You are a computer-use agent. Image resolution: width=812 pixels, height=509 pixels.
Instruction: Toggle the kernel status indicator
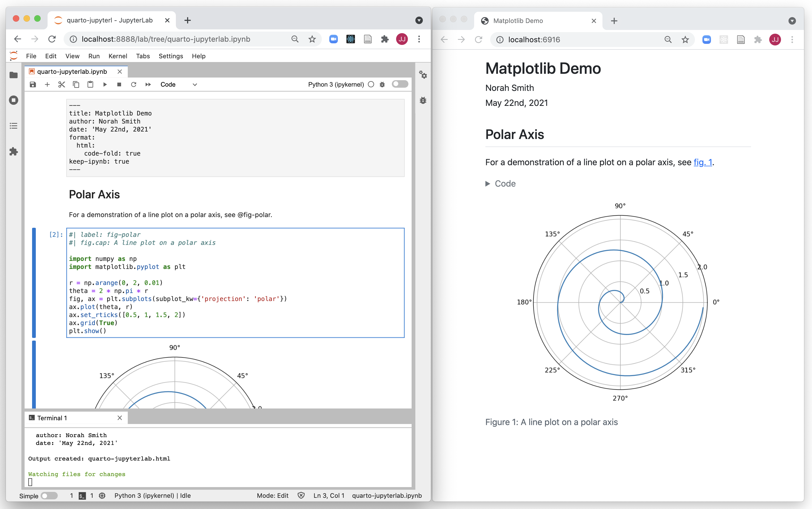tap(370, 84)
